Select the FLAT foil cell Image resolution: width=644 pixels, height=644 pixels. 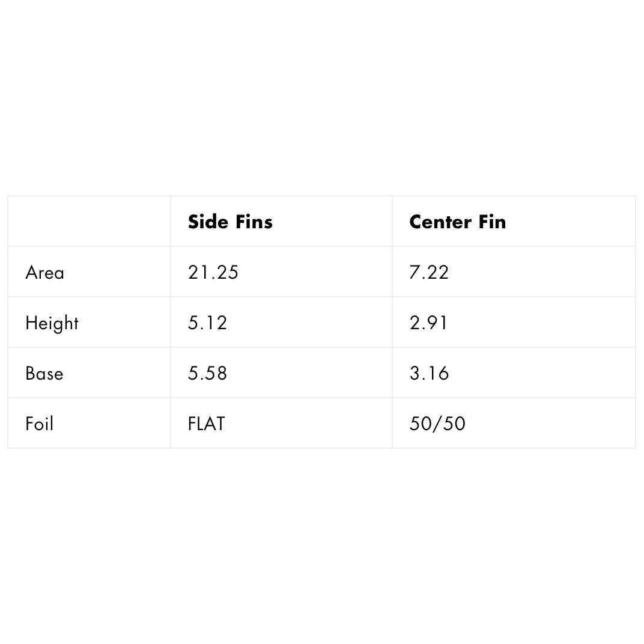point(206,424)
